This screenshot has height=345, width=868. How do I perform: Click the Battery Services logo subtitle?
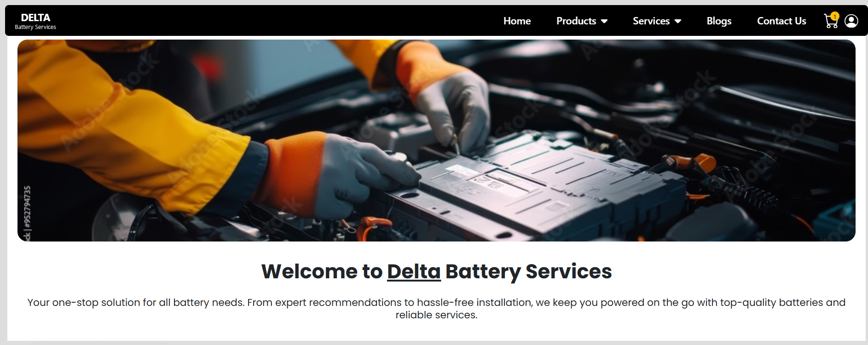(35, 27)
